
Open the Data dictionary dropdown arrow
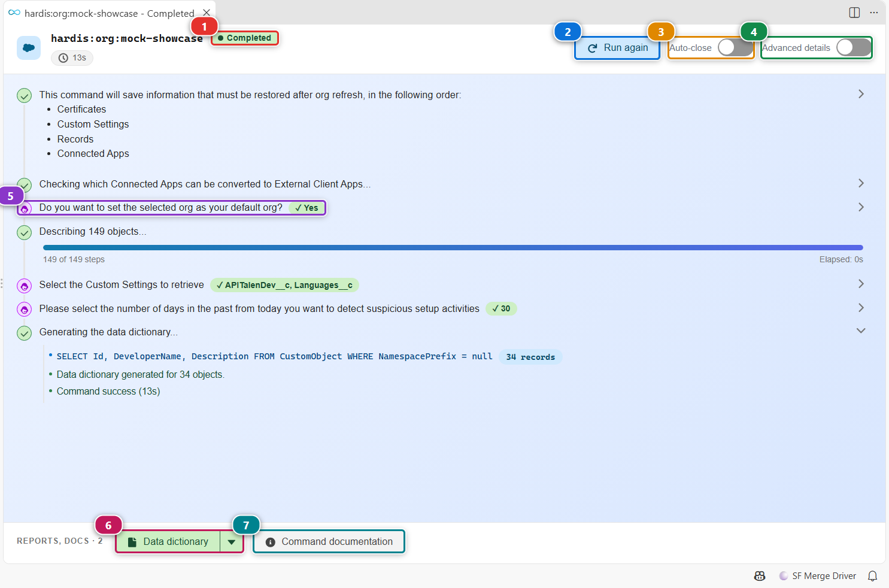click(x=232, y=542)
